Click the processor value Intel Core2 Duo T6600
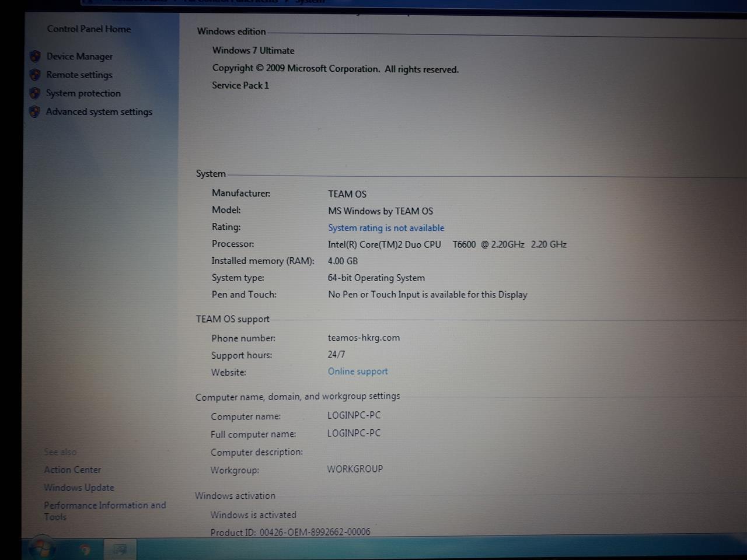 pyautogui.click(x=447, y=244)
